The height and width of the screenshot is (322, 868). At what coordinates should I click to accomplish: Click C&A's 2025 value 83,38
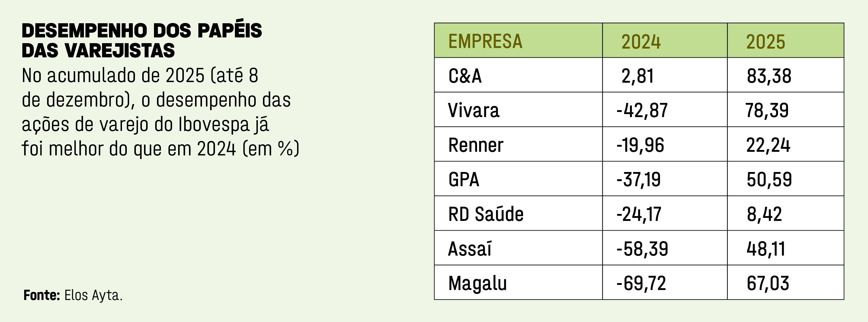pos(769,76)
